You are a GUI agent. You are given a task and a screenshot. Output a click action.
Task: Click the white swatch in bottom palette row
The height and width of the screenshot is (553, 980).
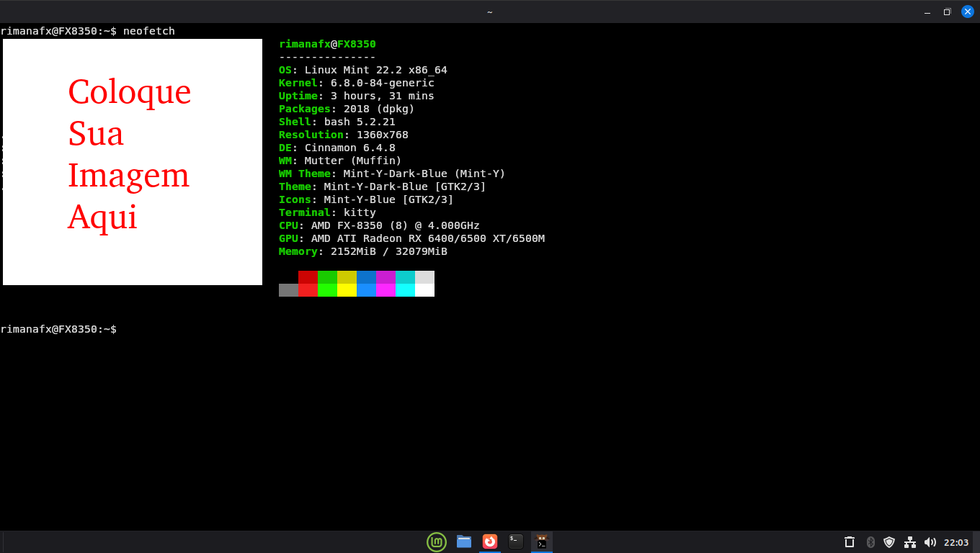tap(424, 290)
